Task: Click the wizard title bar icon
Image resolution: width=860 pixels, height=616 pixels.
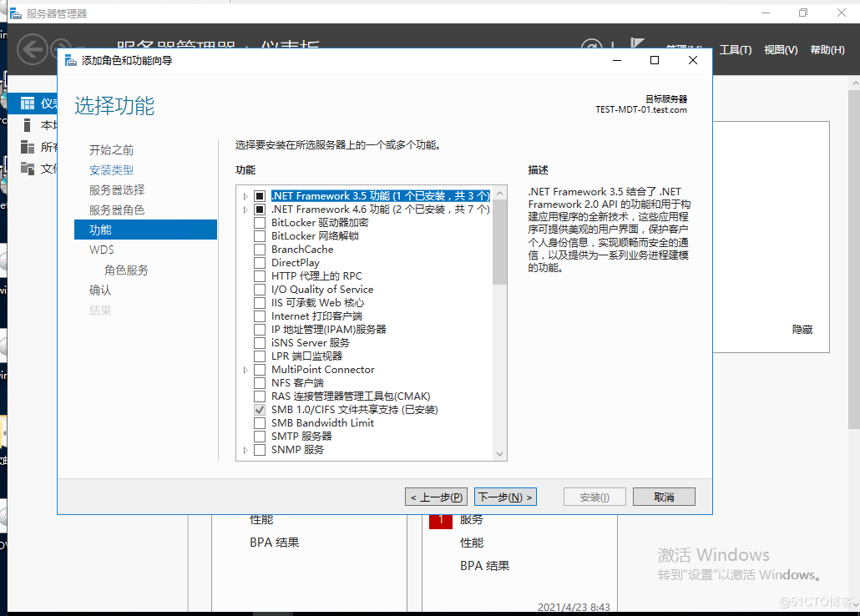Action: (71, 60)
